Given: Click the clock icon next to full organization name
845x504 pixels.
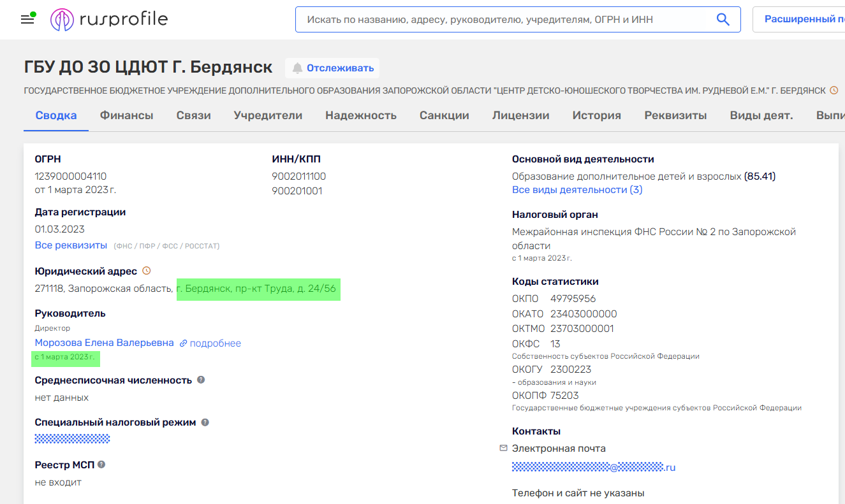Looking at the screenshot, I should coord(834,90).
